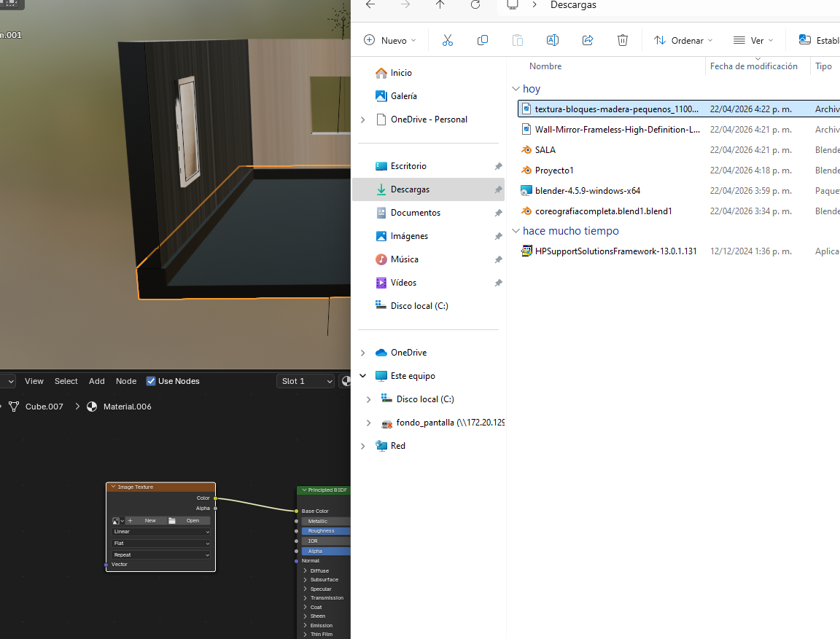The image size is (840, 639).
Task: Open the image browse dropdown icon
Action: [x=117, y=521]
